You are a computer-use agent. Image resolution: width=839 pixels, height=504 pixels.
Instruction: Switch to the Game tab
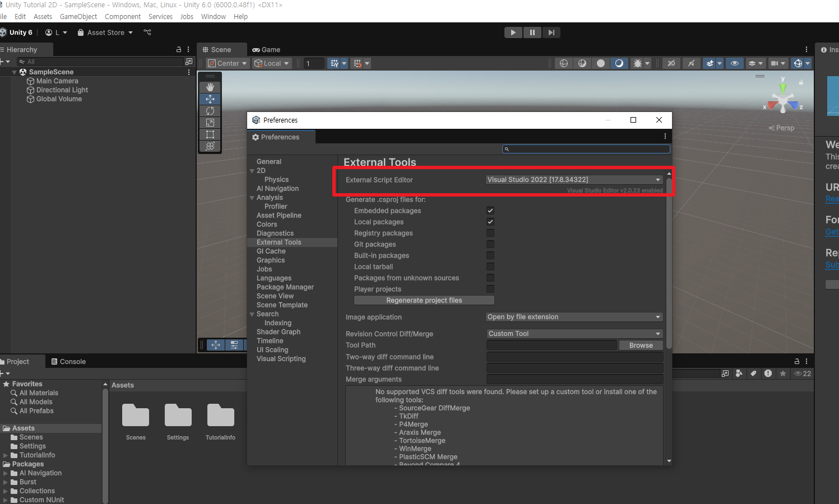pyautogui.click(x=266, y=50)
